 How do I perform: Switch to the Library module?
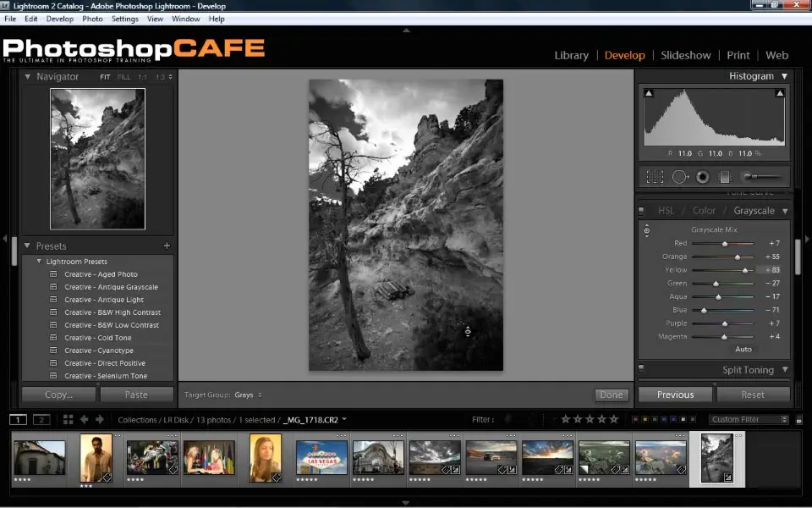pyautogui.click(x=571, y=55)
